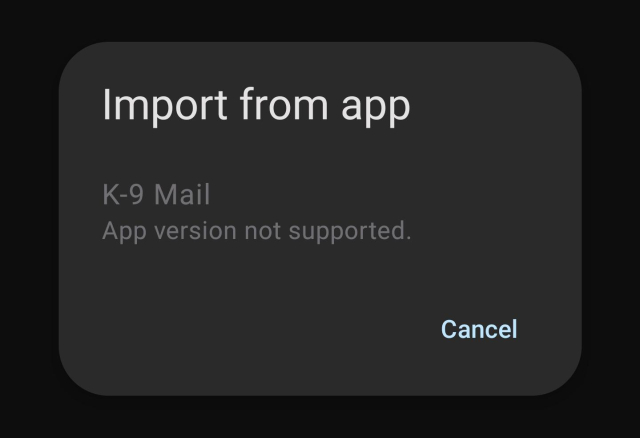Click the black scrim below the dialog

(x=320, y=417)
